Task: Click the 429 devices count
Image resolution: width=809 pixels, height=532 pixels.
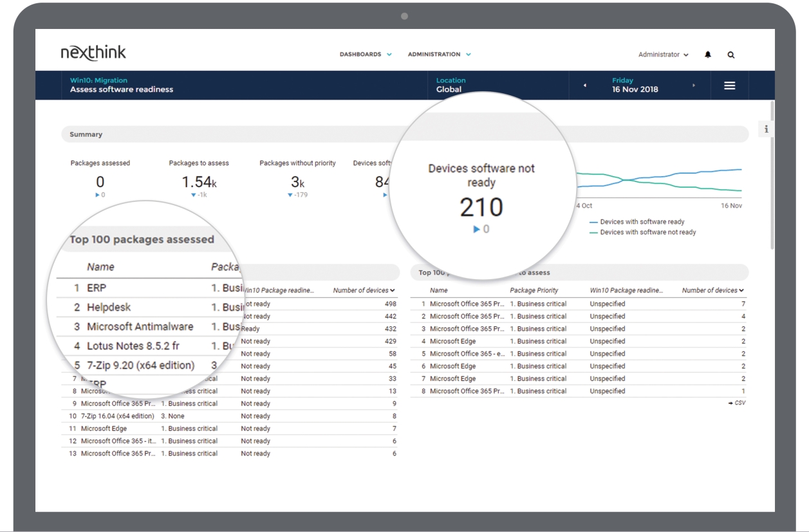Action: click(x=390, y=342)
